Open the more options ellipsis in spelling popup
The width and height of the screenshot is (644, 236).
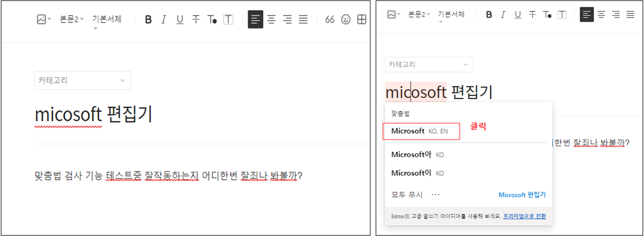coord(436,195)
